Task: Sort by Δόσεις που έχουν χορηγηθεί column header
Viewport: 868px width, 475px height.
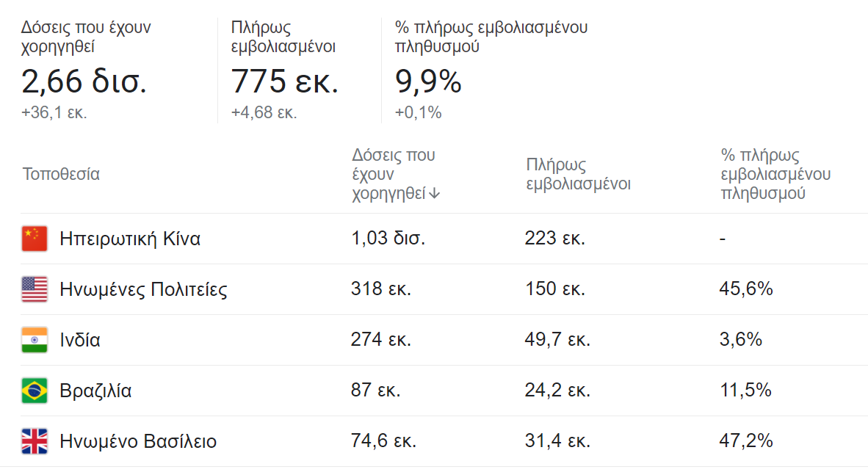Action: (395, 174)
